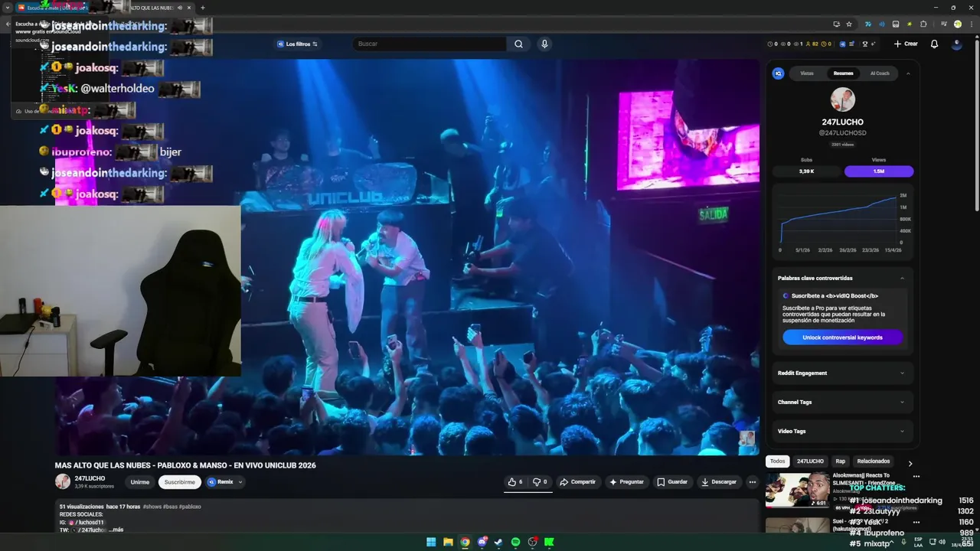Select the Relacionados filter chip
980x551 pixels.
click(x=874, y=461)
